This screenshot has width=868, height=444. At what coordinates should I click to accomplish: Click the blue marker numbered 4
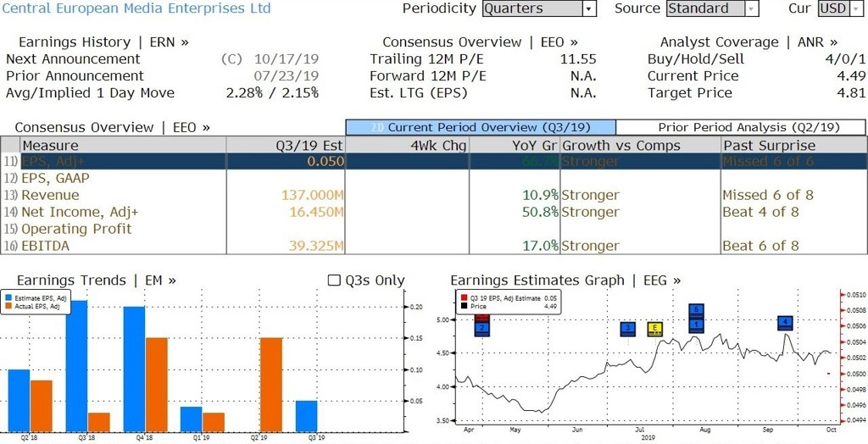coord(785,323)
